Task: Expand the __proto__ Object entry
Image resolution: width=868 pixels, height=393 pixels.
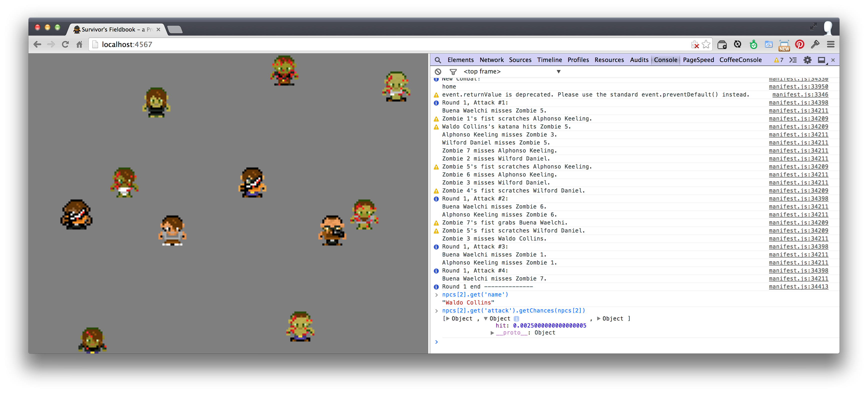Action: point(492,333)
